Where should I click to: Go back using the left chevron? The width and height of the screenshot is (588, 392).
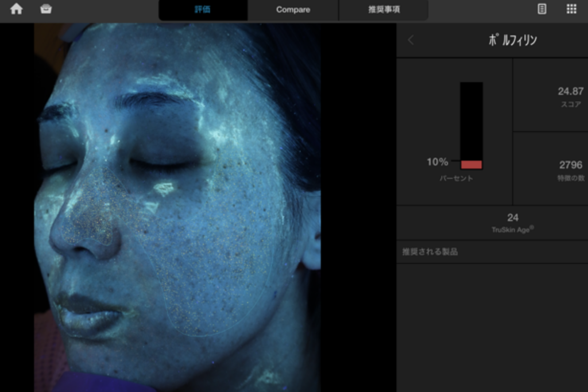411,40
